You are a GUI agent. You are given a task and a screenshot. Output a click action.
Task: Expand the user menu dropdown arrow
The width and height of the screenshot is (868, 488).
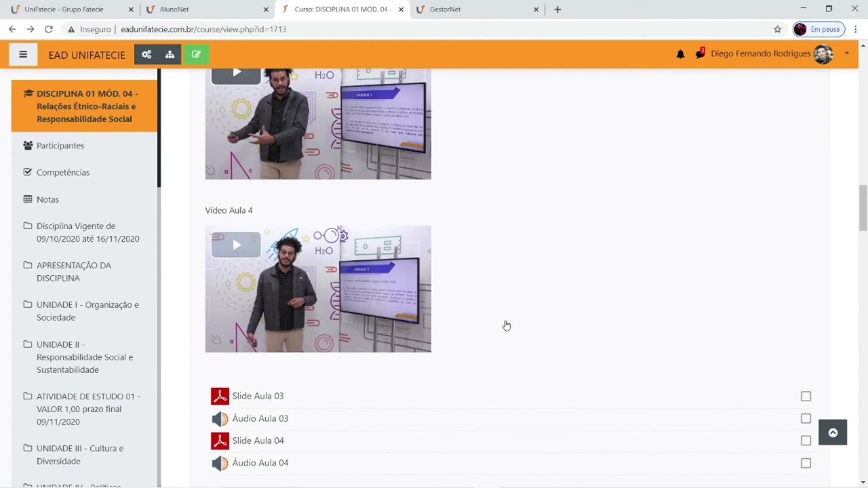(846, 54)
